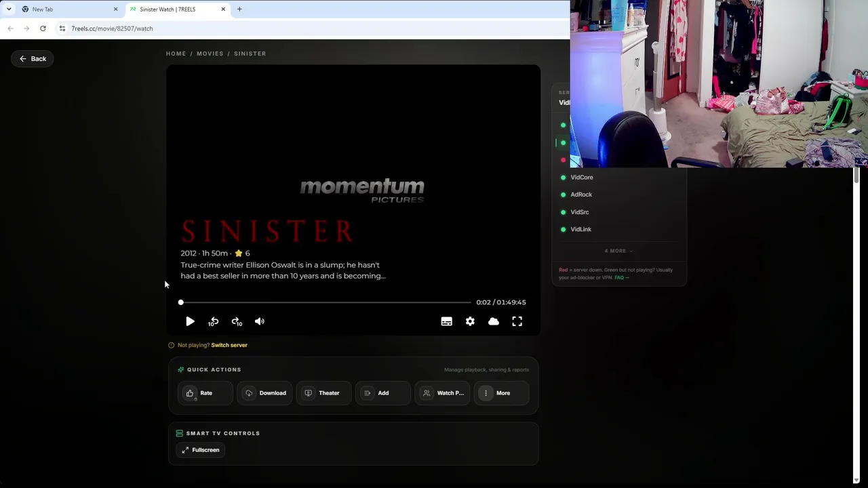
Task: Click the three-dot icon beside More
Action: 486,393
